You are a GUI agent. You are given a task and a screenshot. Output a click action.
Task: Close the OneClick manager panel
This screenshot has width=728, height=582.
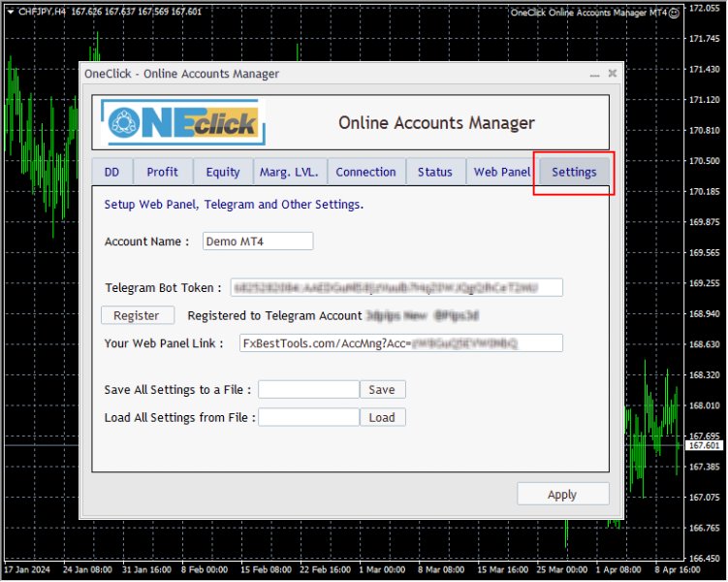(x=613, y=74)
